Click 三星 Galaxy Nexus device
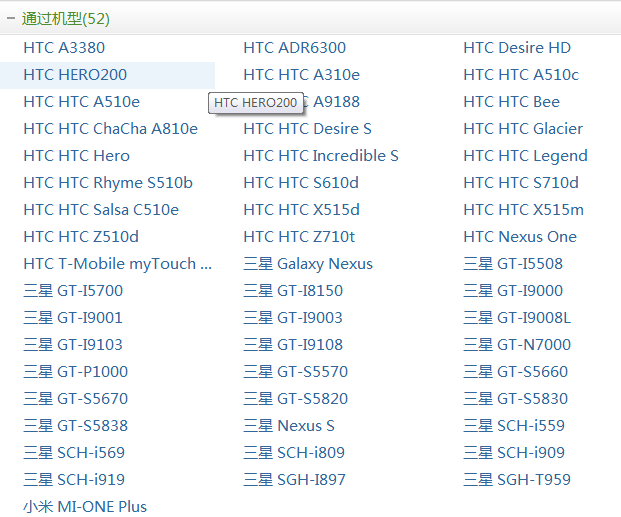 [308, 264]
